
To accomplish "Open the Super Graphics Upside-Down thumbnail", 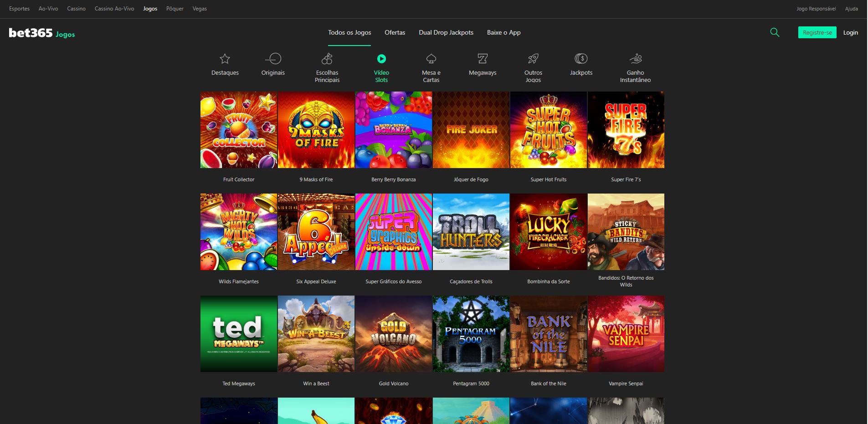I will (x=394, y=232).
